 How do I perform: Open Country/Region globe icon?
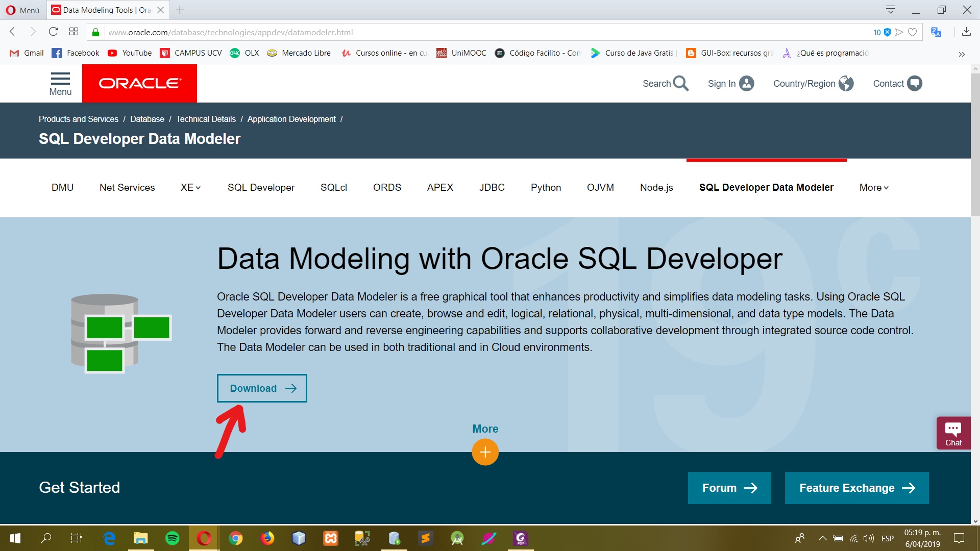tap(846, 83)
